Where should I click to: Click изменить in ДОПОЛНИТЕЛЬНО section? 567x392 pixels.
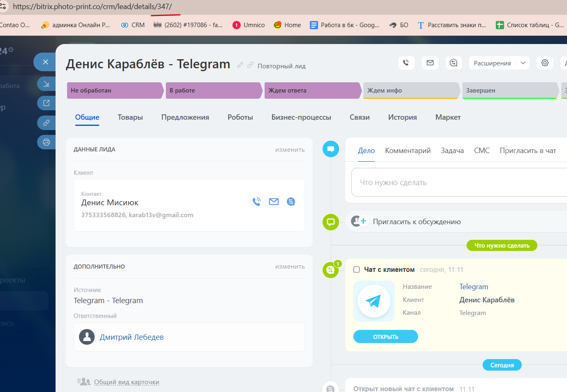290,267
